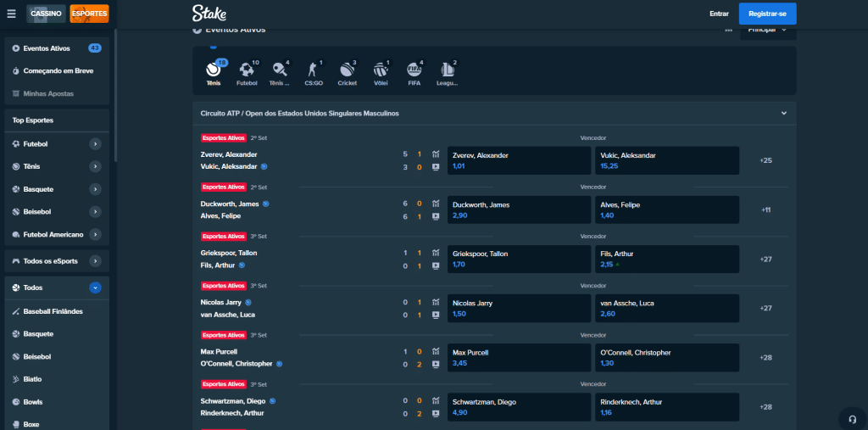Select Tênis tab in the sports carousel
The height and width of the screenshot is (430, 868).
click(x=214, y=71)
